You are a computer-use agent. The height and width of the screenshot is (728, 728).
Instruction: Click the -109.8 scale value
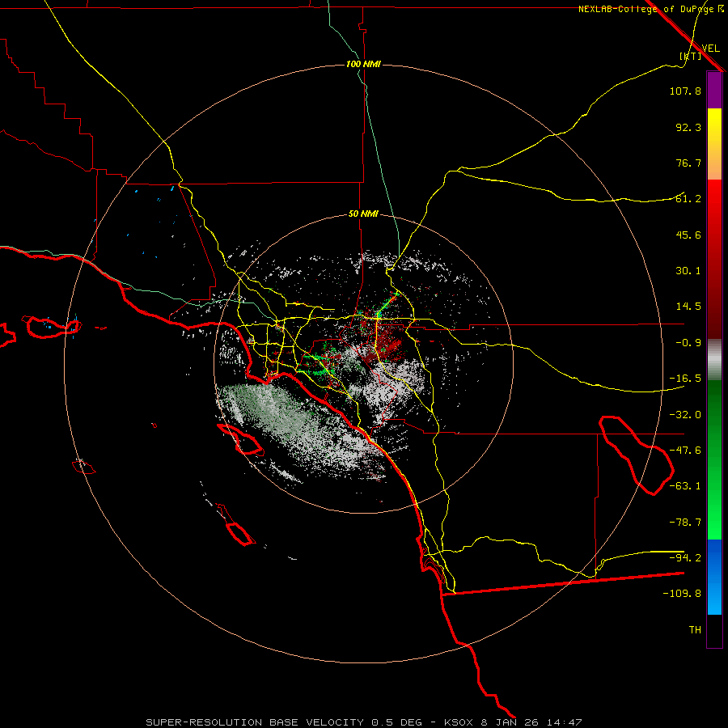[682, 594]
